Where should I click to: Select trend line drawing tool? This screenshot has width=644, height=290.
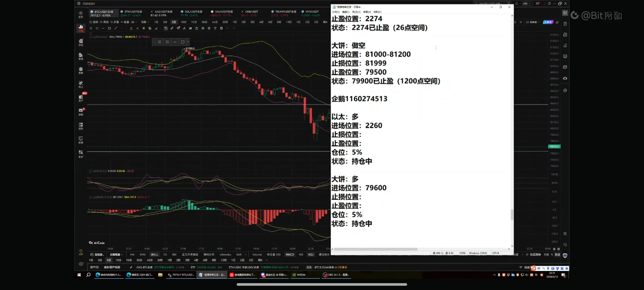point(116,28)
